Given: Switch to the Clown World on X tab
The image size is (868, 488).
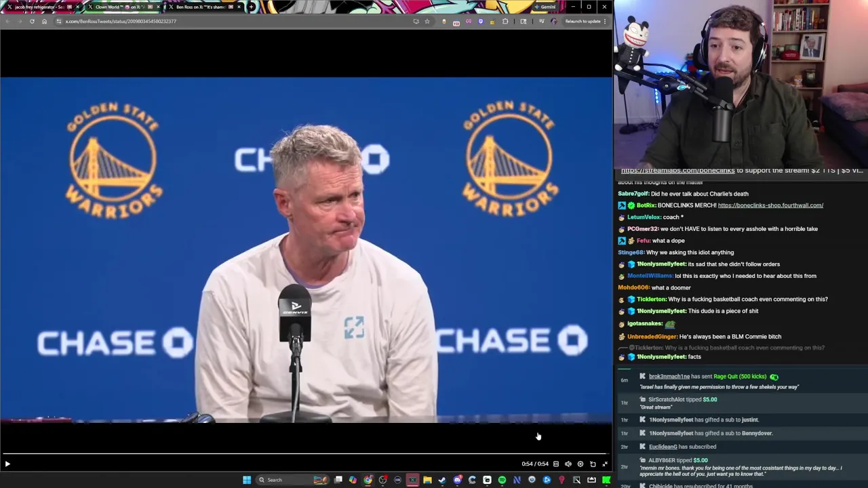Looking at the screenshot, I should pos(123,7).
